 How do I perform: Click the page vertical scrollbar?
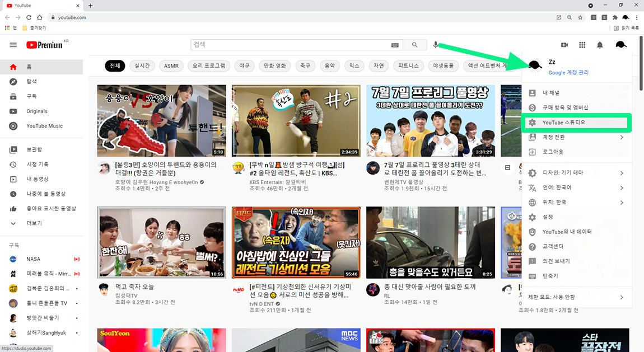641,64
